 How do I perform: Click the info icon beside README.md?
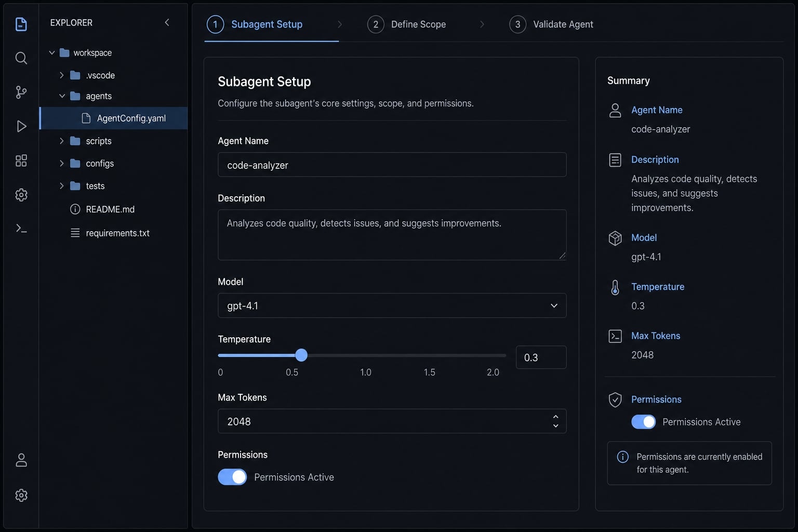75,209
